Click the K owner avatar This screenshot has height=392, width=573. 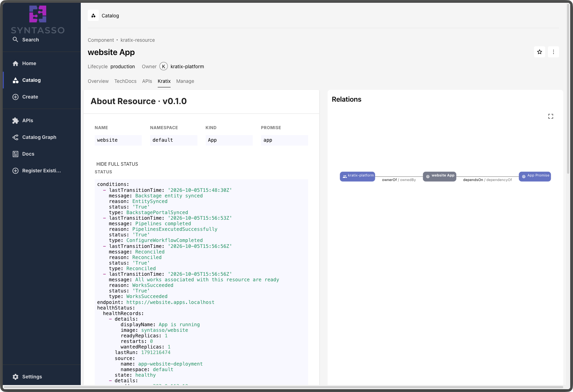[x=164, y=66]
